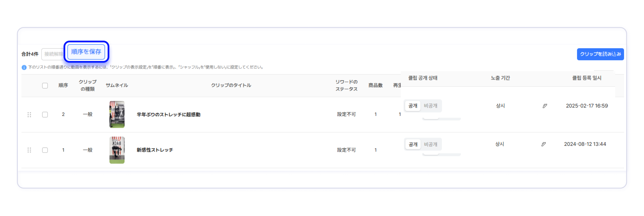Click the クリップの種類 column header
644x216 pixels.
(87, 86)
